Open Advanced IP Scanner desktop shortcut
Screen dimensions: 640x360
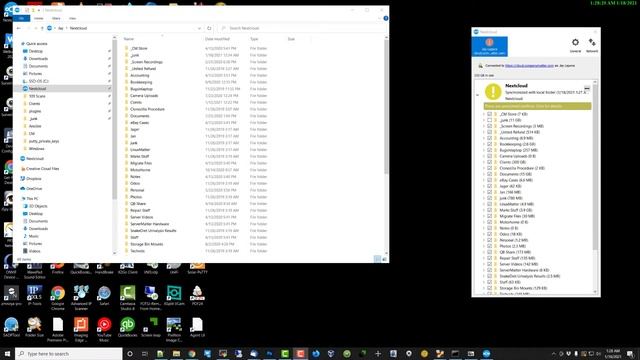pyautogui.click(x=81, y=298)
